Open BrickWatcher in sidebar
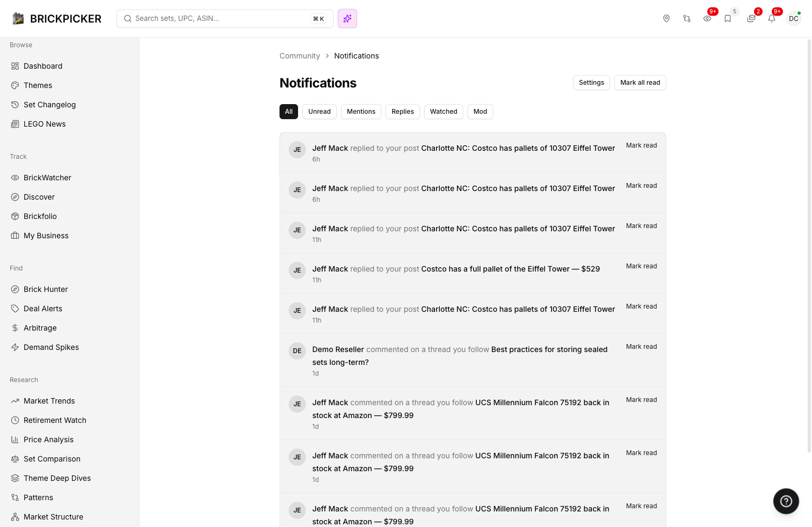Viewport: 812px width, 527px height. (x=69, y=178)
